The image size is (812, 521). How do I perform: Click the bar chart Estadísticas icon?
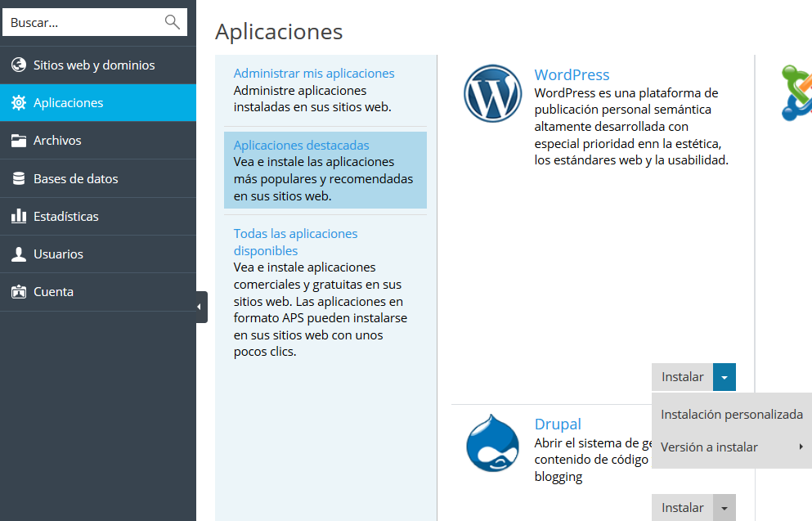[x=18, y=216]
